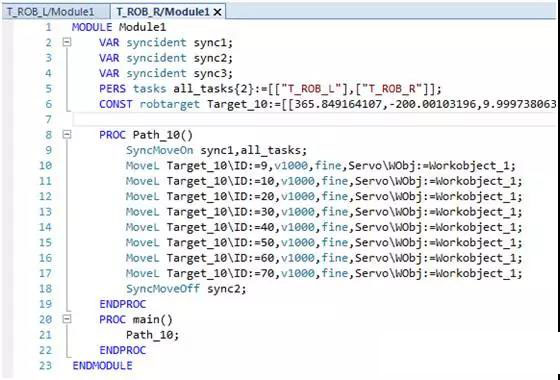Click the empty line 7 in the editor

pos(314,119)
